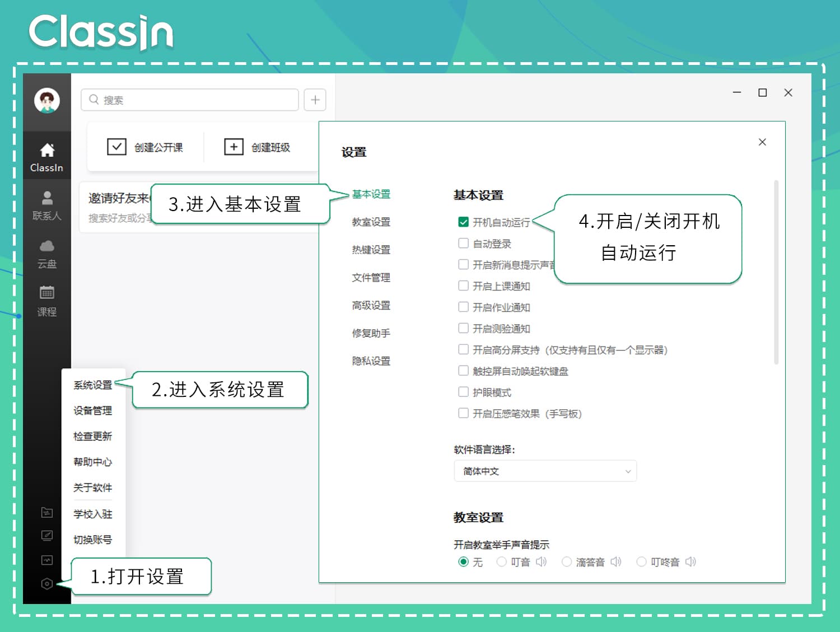Choose 系统设置 in the popup menu
840x632 pixels.
93,385
